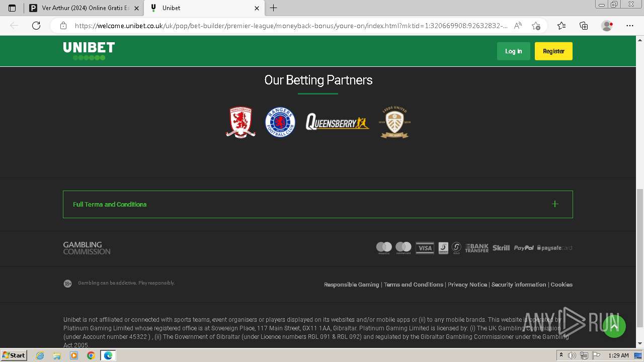Image resolution: width=644 pixels, height=362 pixels.
Task: Open the Middlesbrough club crest partner logo
Action: (x=240, y=122)
